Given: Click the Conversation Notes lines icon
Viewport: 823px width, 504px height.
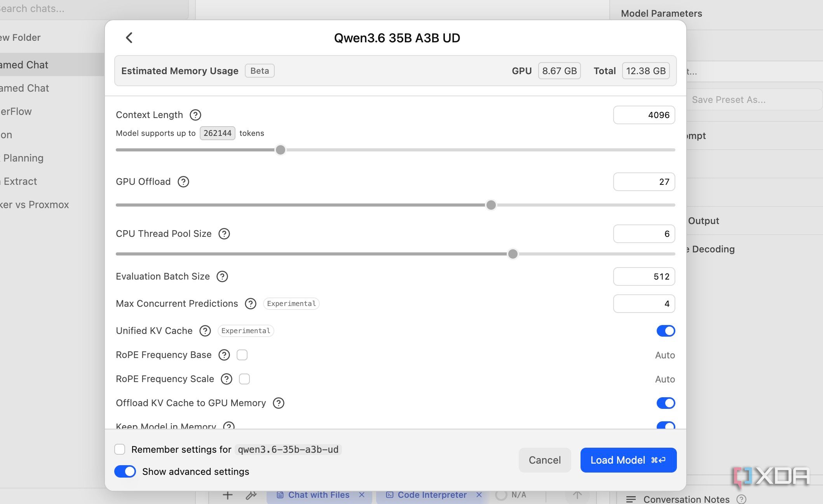Looking at the screenshot, I should (x=631, y=499).
